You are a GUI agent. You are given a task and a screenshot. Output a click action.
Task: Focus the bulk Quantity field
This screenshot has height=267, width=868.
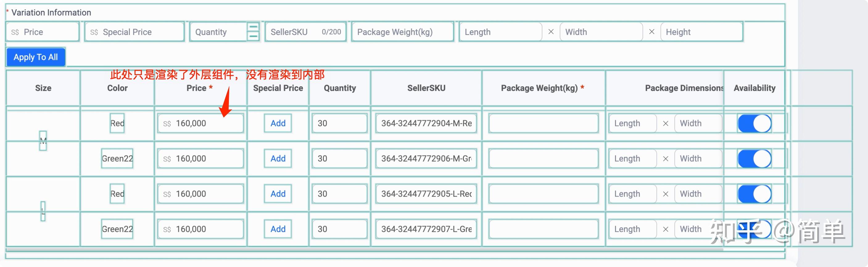point(218,32)
